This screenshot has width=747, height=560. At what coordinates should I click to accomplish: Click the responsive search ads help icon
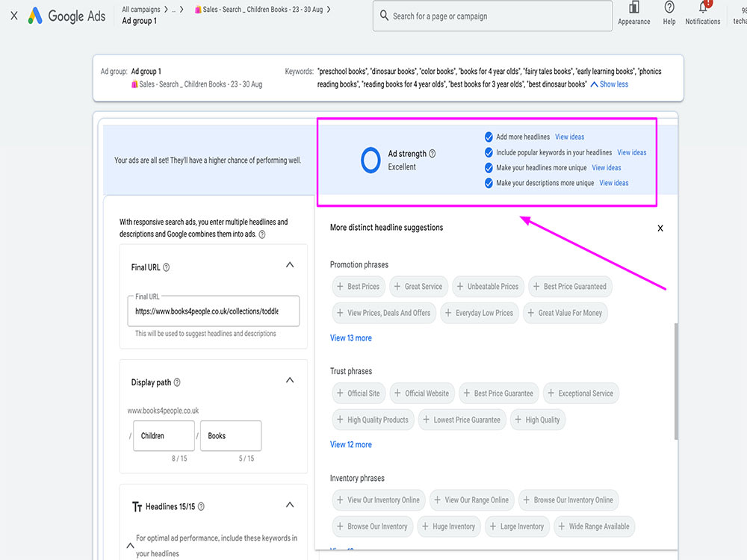[262, 234]
